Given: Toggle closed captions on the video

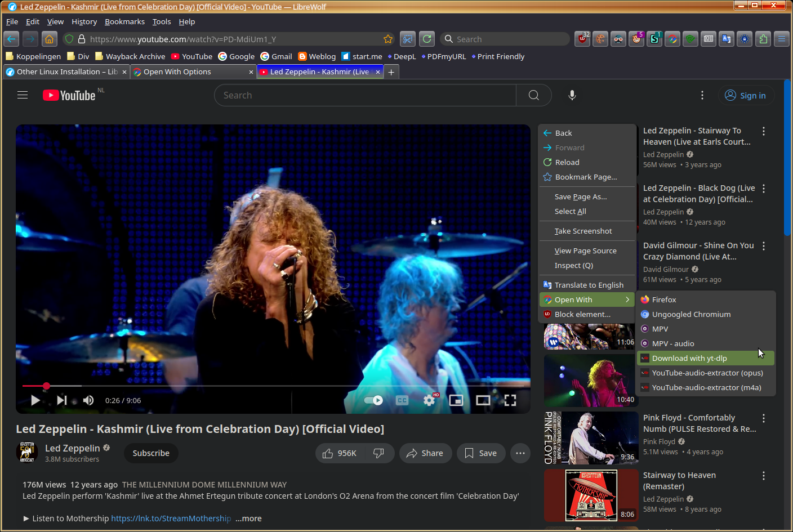Looking at the screenshot, I should pos(402,400).
